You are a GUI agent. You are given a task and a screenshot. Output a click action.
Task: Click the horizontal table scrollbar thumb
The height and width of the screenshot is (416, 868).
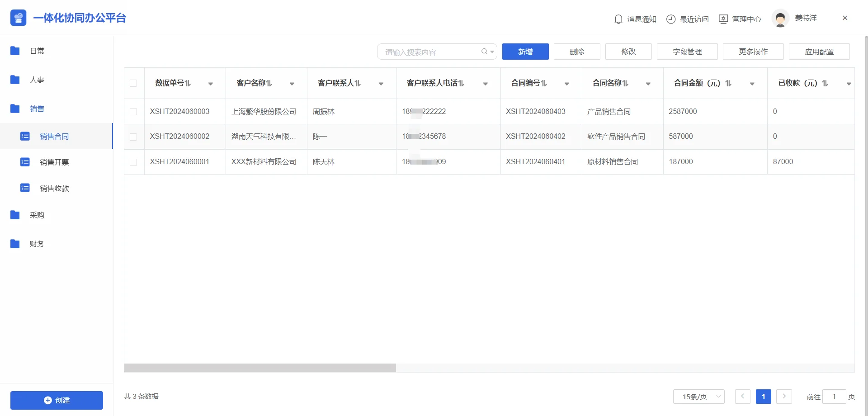(260, 368)
